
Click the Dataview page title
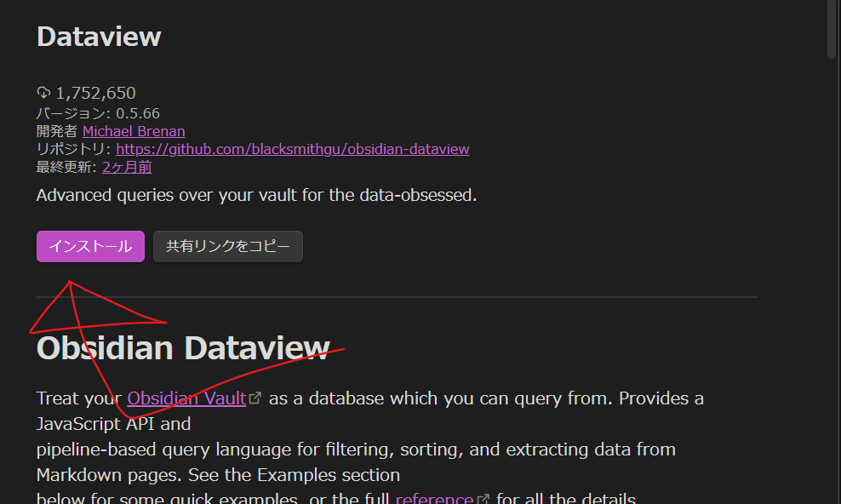point(98,37)
